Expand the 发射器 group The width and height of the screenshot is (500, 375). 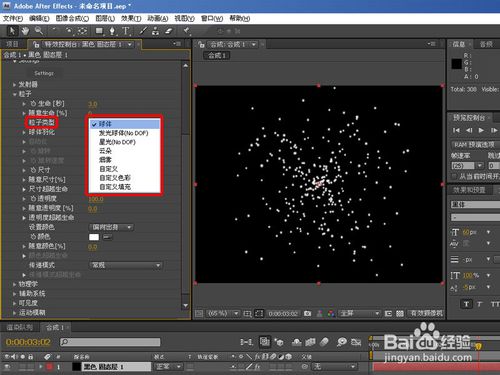click(14, 85)
